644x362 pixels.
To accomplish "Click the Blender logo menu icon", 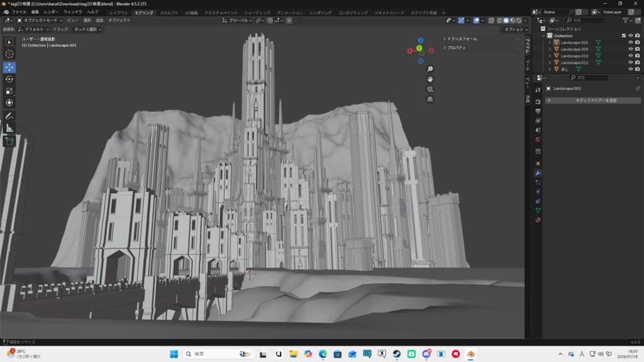I will point(6,13).
